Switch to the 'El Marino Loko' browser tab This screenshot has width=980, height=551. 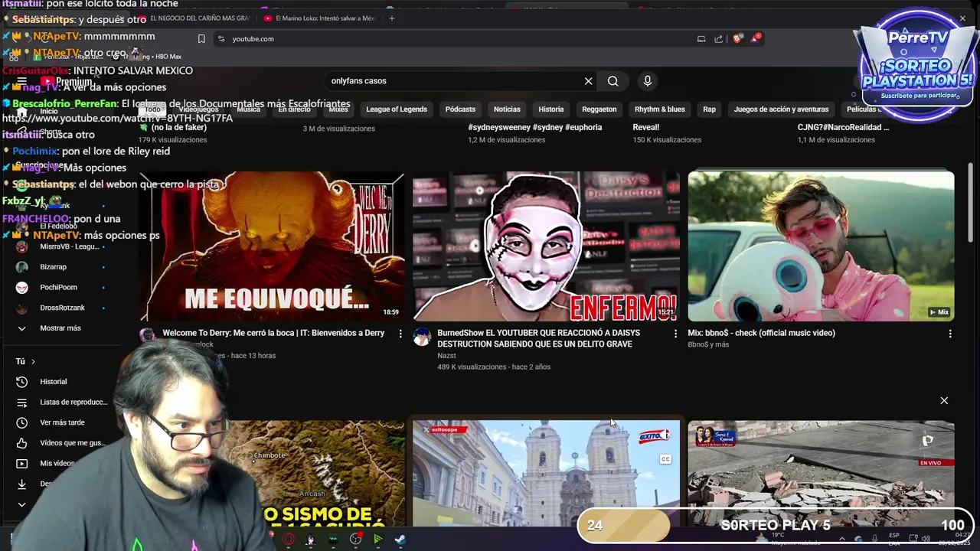click(x=318, y=18)
